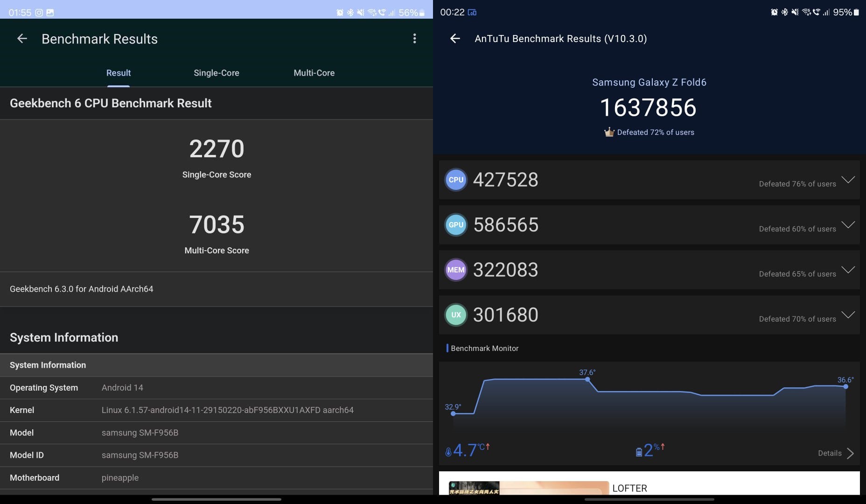
Task: Tap Defeated 76% of users in CPU row
Action: (797, 184)
